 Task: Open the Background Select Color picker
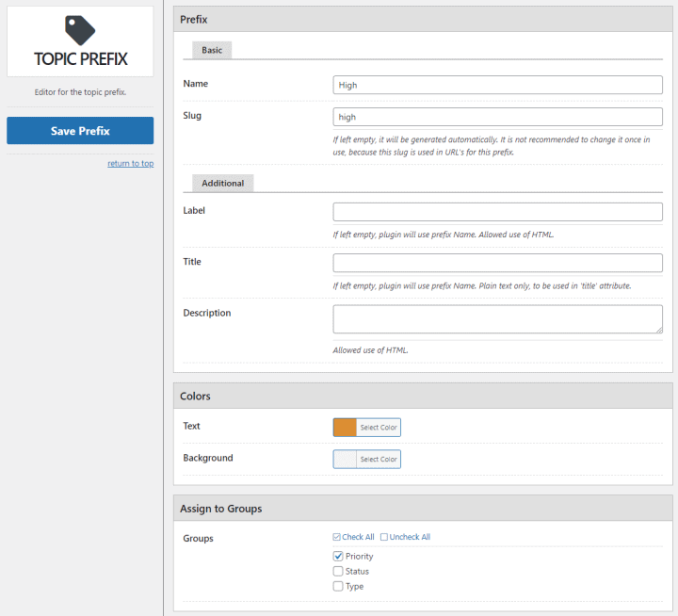(x=379, y=460)
